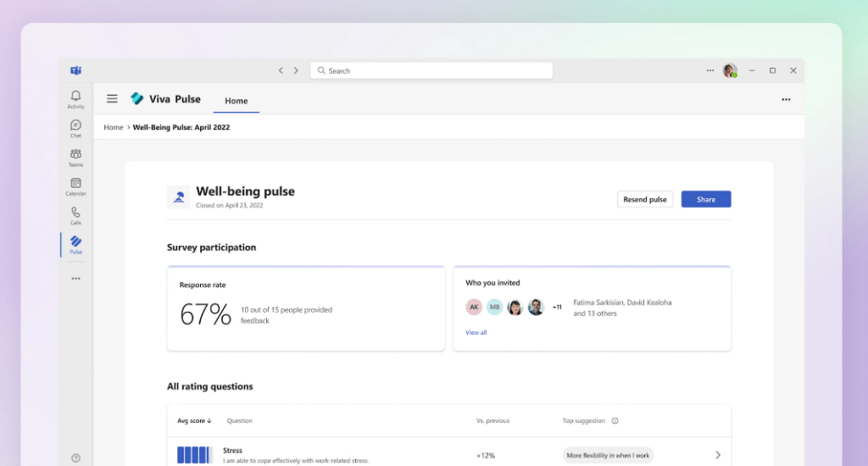Maximize the Teams window
The height and width of the screenshot is (466, 868).
coord(772,70)
